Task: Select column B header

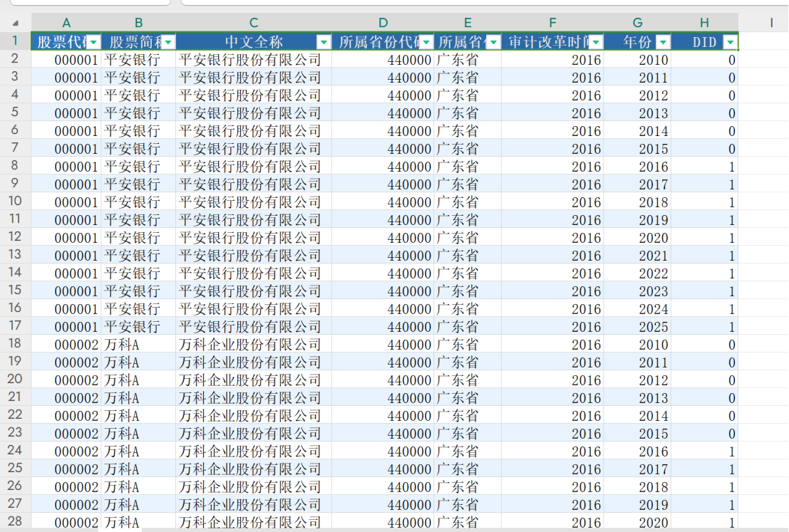Action: (138, 23)
